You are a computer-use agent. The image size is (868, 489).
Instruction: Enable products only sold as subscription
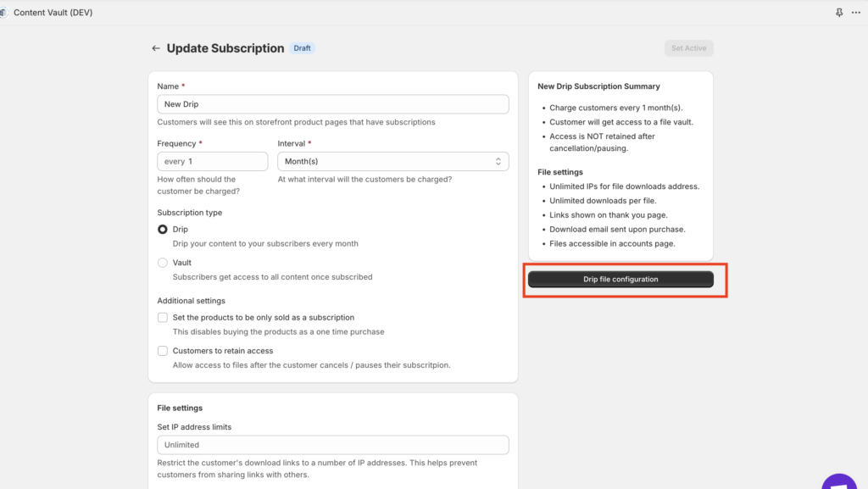point(162,318)
